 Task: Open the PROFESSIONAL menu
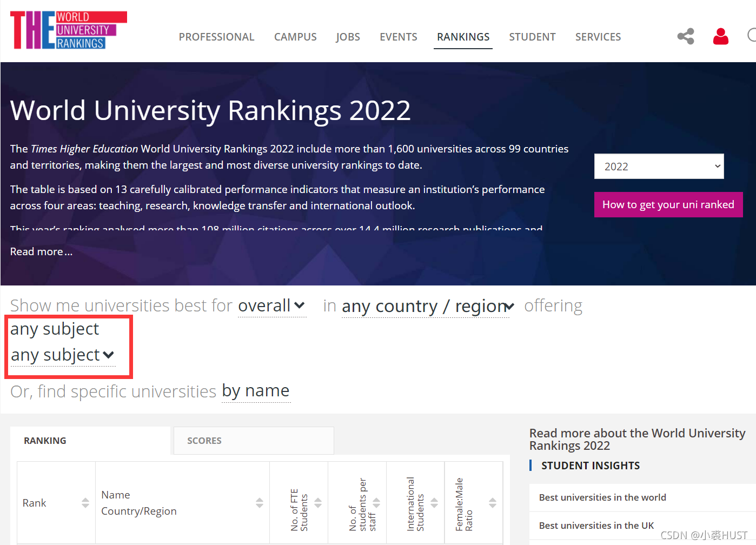click(216, 37)
